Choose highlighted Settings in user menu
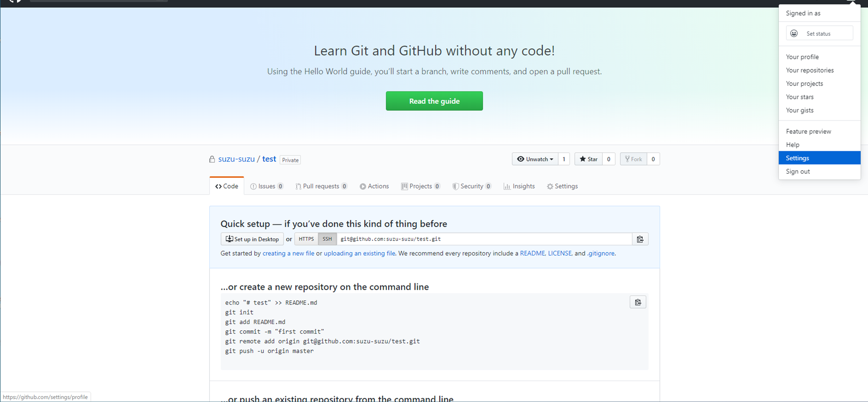Image resolution: width=868 pixels, height=402 pixels. coord(819,158)
